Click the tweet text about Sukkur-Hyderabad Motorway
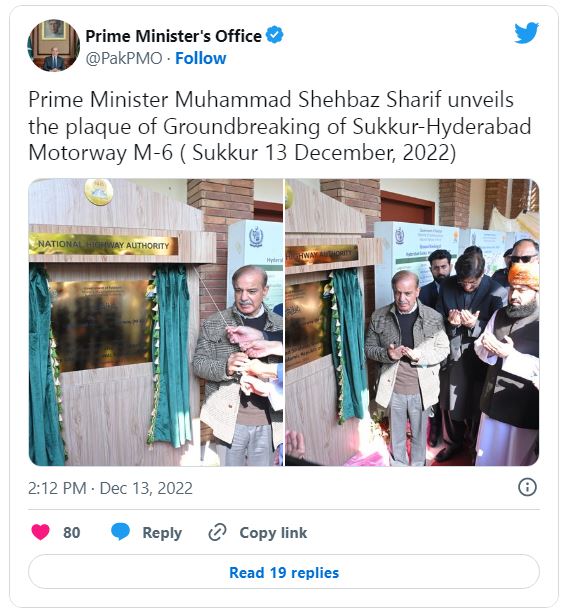Screen dimensions: 563x614 [280, 126]
